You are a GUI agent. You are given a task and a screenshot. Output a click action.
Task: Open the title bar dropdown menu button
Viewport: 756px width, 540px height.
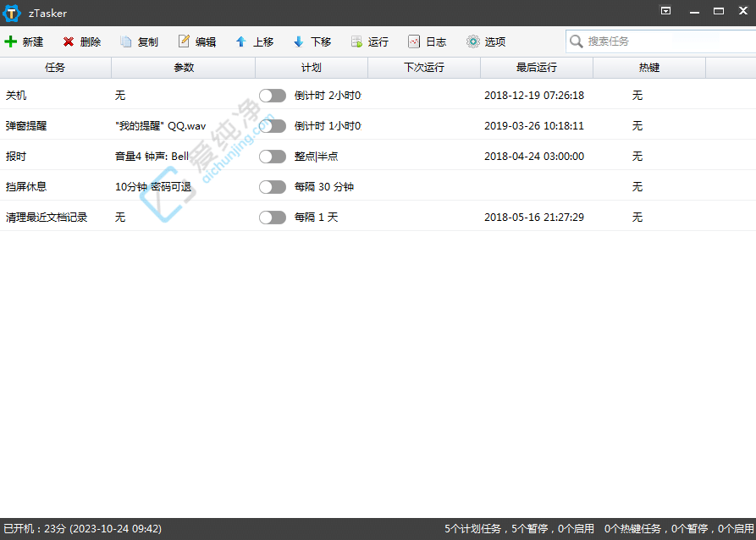pos(666,11)
